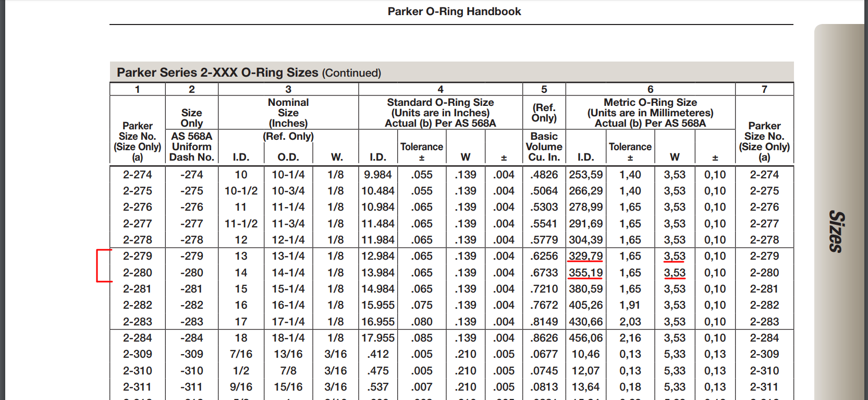Click nominal I.D. value '10-1/2'
Image resolution: width=868 pixels, height=400 pixels.
(x=241, y=191)
